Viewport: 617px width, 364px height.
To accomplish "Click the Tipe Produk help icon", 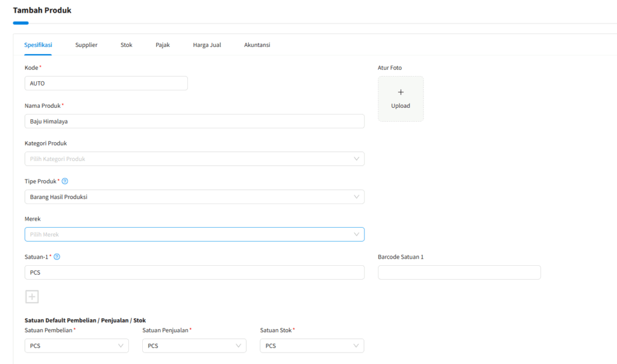I will [x=65, y=181].
